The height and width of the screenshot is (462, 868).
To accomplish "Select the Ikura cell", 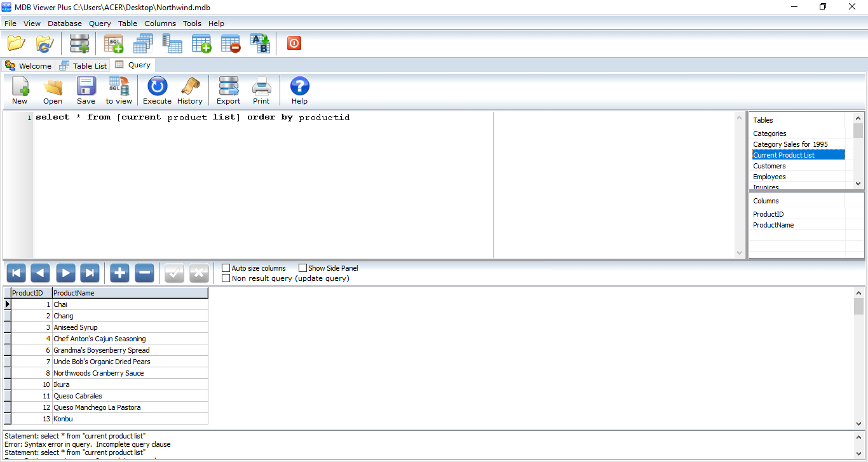I will click(130, 384).
